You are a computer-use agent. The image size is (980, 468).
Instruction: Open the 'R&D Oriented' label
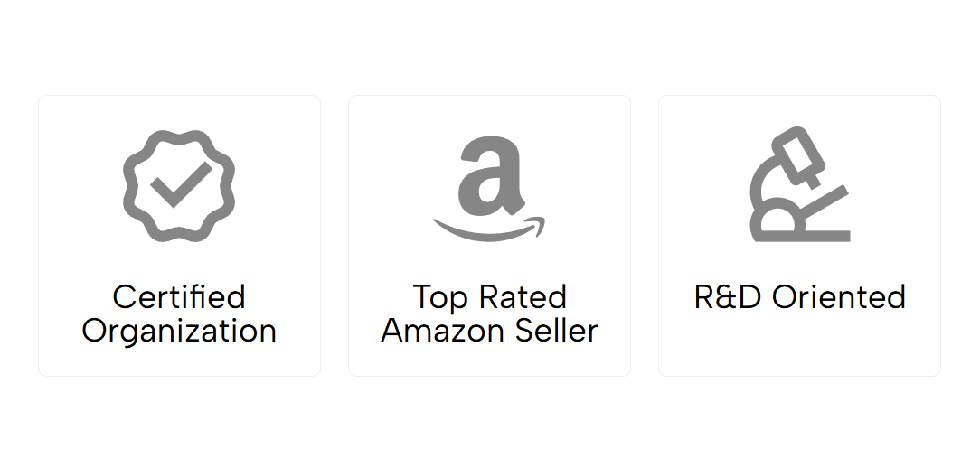(x=799, y=297)
